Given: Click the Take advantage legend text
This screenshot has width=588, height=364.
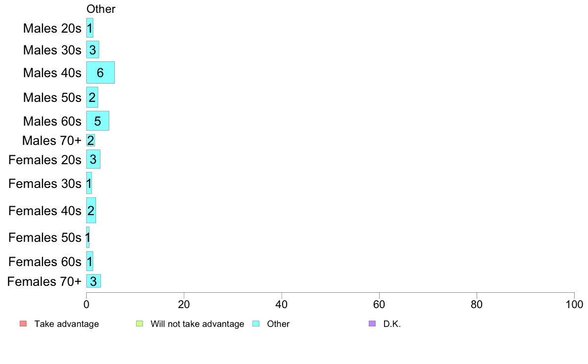Looking at the screenshot, I should (67, 324).
